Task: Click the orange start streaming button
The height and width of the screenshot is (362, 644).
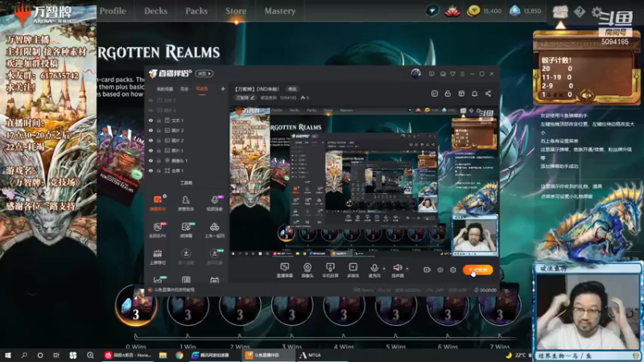Action: [477, 269]
